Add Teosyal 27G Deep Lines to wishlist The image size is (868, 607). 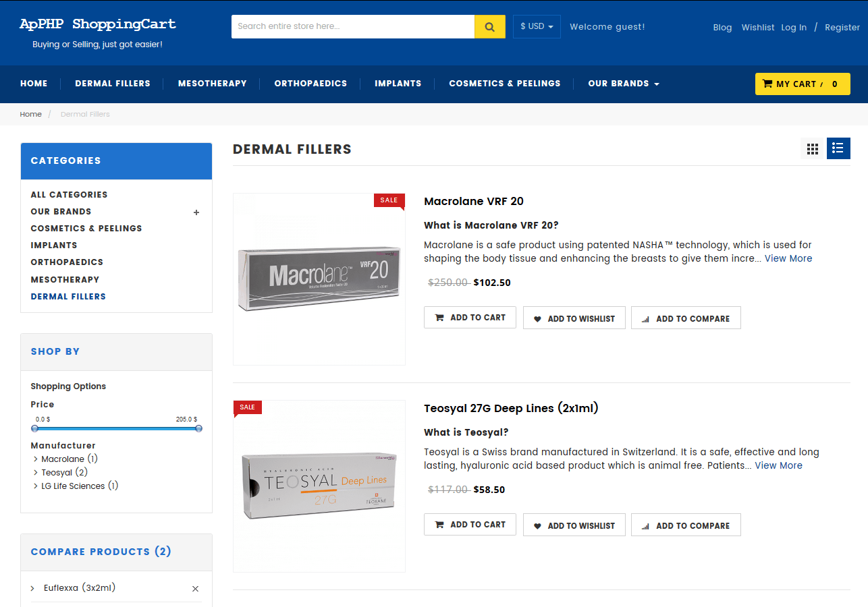pos(574,525)
